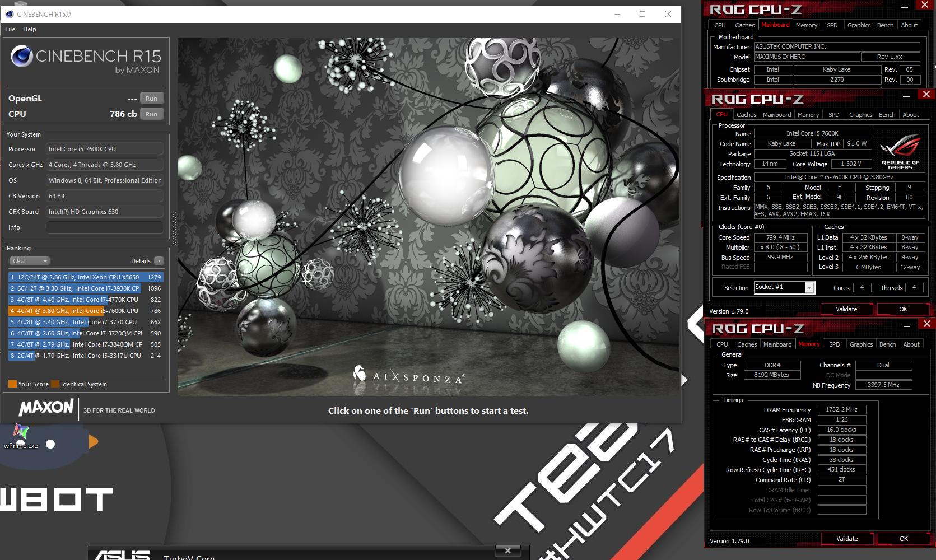Image resolution: width=936 pixels, height=560 pixels.
Task: Select ranking row Core i7-4770K
Action: pyautogui.click(x=85, y=300)
